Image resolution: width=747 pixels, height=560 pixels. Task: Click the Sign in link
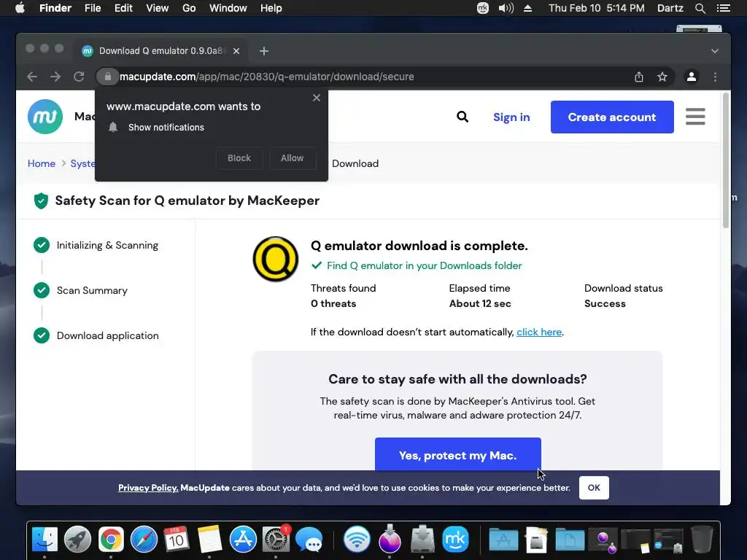511,117
